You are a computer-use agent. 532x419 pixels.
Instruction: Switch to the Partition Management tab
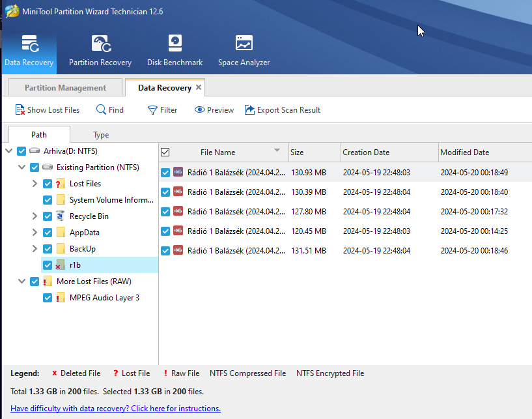tap(65, 87)
